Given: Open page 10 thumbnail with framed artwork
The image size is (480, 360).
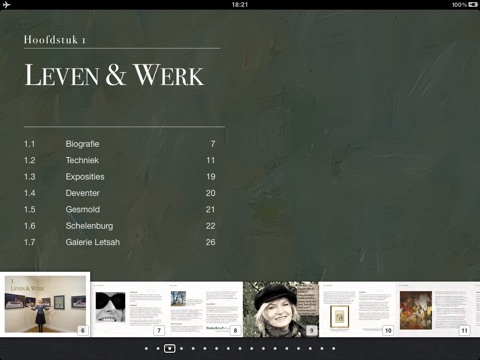Looking at the screenshot, I should point(357,309).
